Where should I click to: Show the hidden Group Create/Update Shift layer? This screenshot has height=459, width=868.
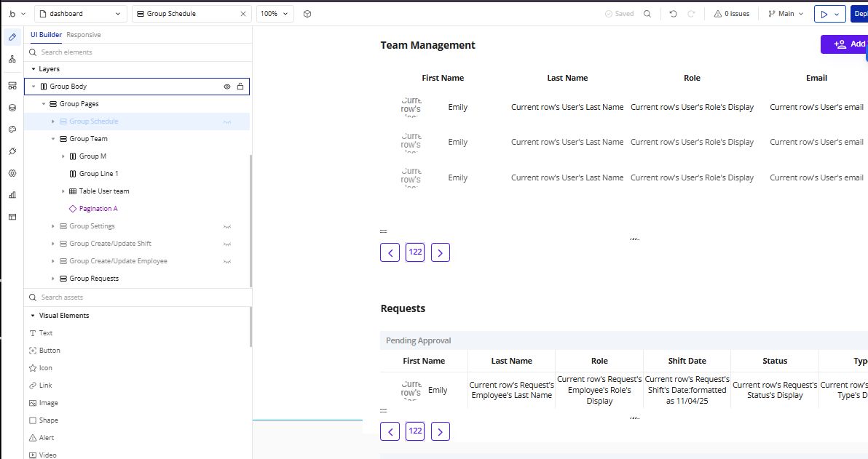tap(227, 244)
